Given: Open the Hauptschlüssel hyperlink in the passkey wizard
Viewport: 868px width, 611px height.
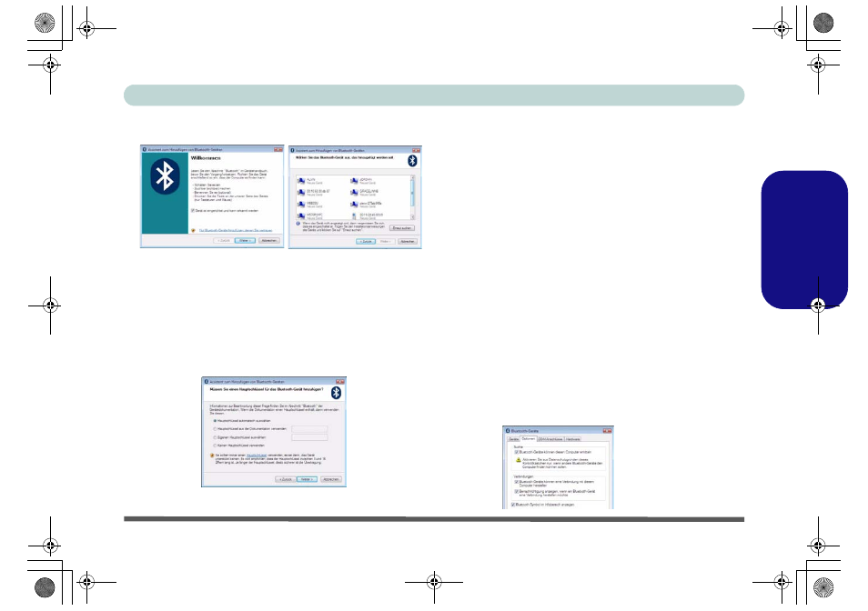Looking at the screenshot, I should (x=257, y=456).
